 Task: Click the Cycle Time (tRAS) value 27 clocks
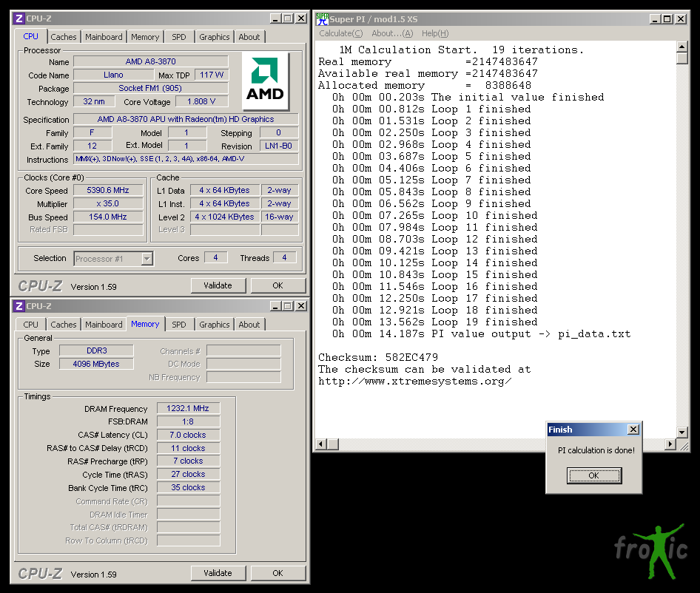[x=189, y=474]
